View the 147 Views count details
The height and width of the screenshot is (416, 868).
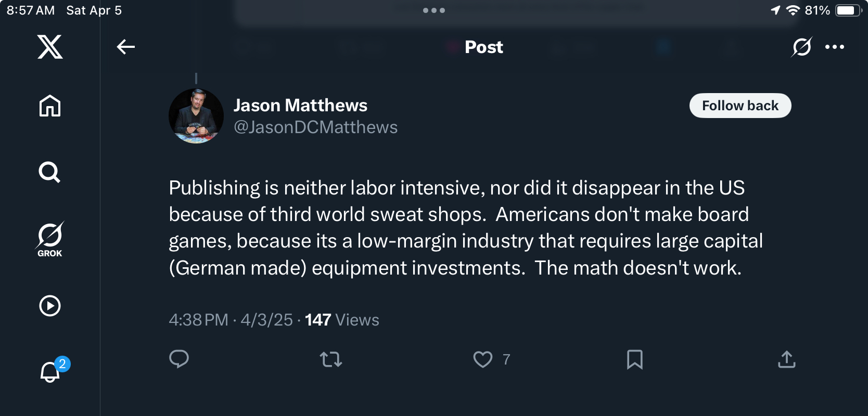point(342,320)
